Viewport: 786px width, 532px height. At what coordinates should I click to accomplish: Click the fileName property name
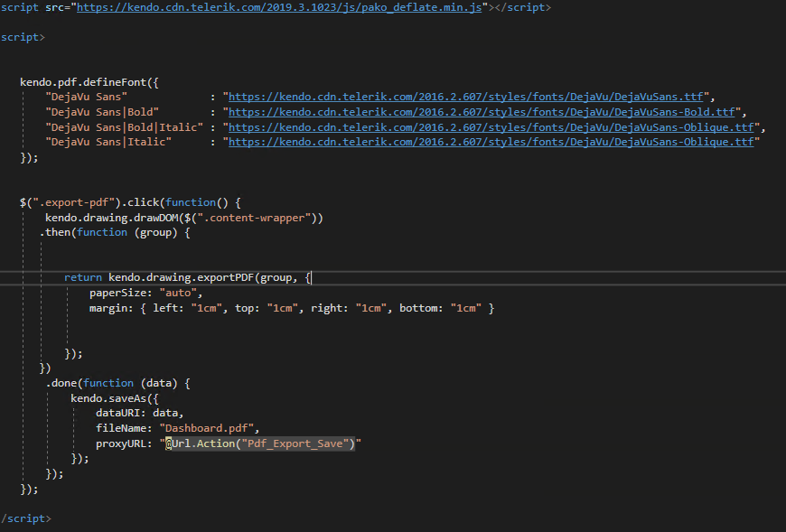pyautogui.click(x=121, y=428)
